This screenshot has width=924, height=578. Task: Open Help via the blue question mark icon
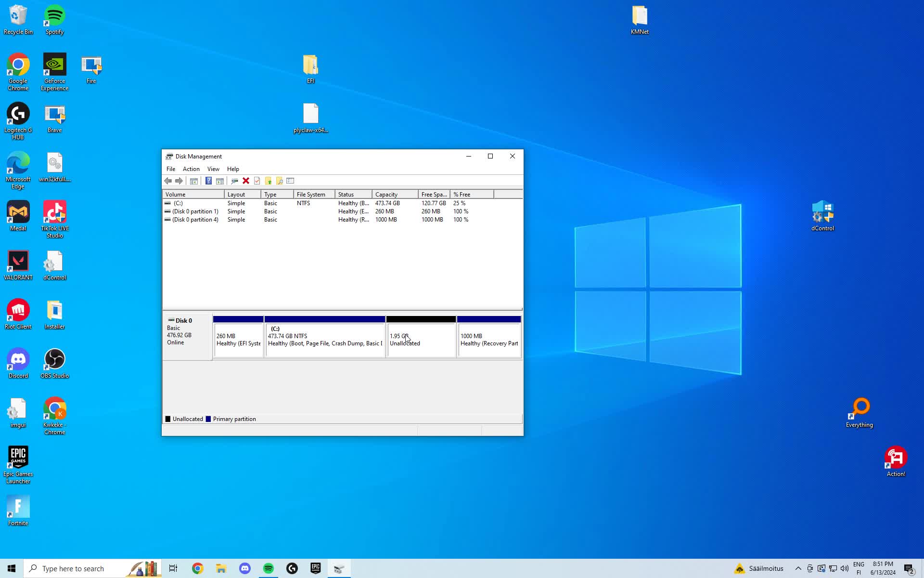(208, 181)
